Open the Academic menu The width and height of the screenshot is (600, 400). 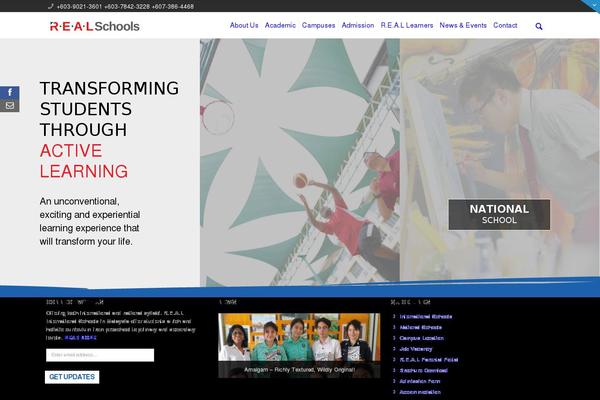pyautogui.click(x=280, y=25)
